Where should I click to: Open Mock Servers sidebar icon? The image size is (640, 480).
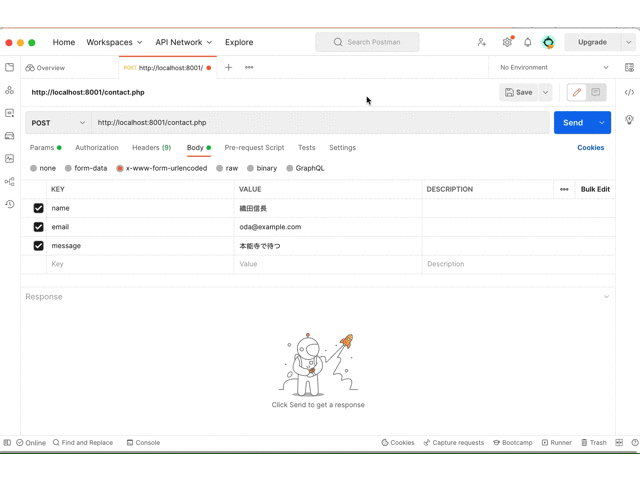pyautogui.click(x=9, y=136)
